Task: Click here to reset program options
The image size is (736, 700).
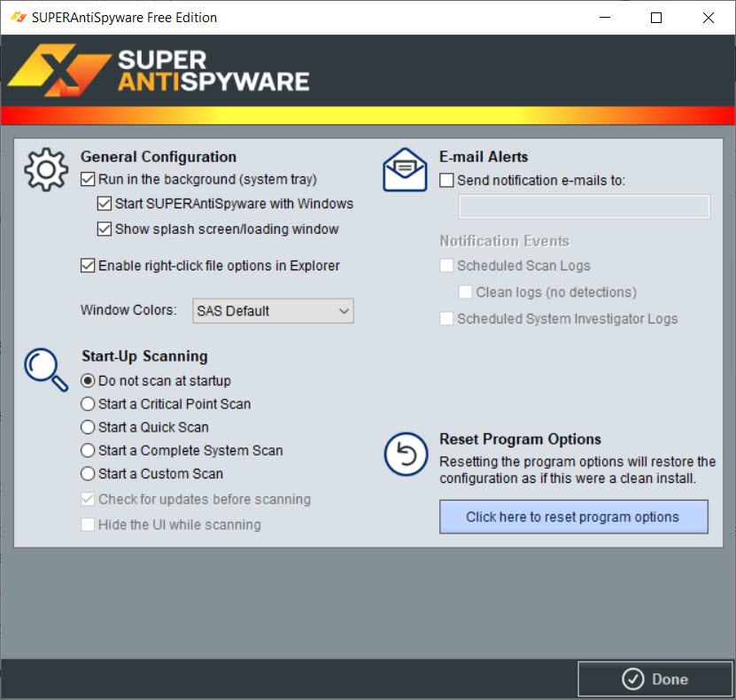Action: (x=574, y=517)
